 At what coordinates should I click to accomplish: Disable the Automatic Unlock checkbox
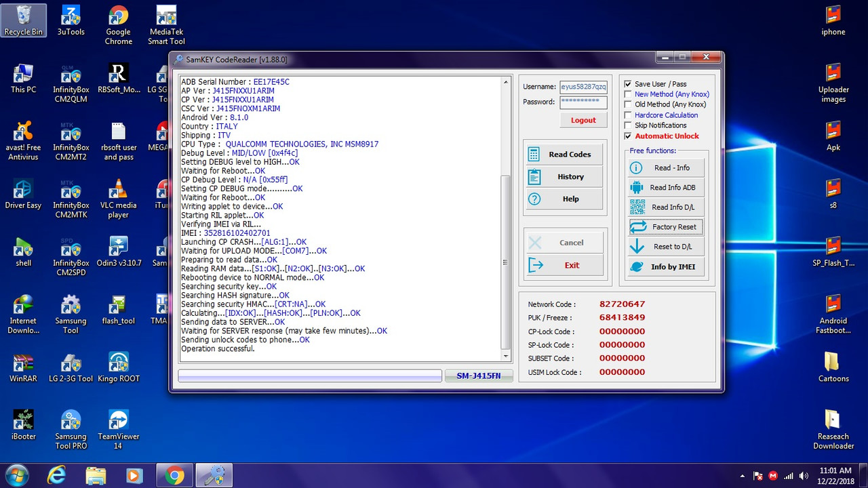(628, 136)
